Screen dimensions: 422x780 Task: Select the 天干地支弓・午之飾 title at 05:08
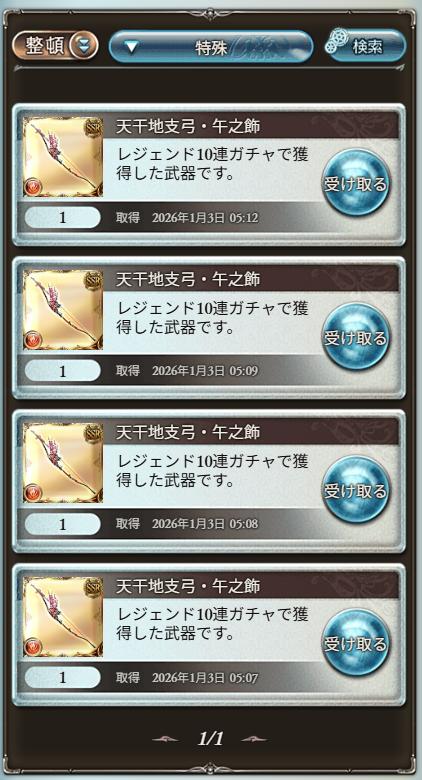pos(188,432)
